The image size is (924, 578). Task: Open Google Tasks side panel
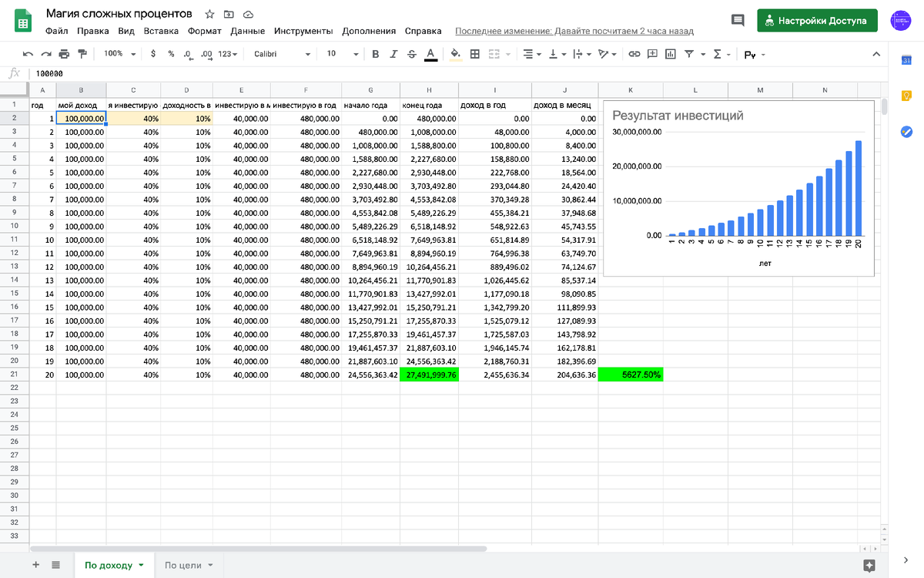pos(906,132)
